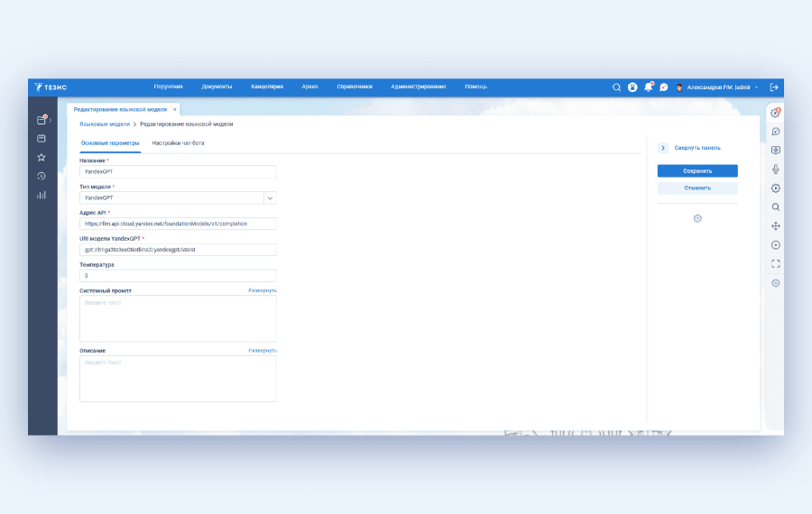Image resolution: width=812 pixels, height=514 pixels.
Task: Click the Системный промпт text area
Action: (x=178, y=318)
